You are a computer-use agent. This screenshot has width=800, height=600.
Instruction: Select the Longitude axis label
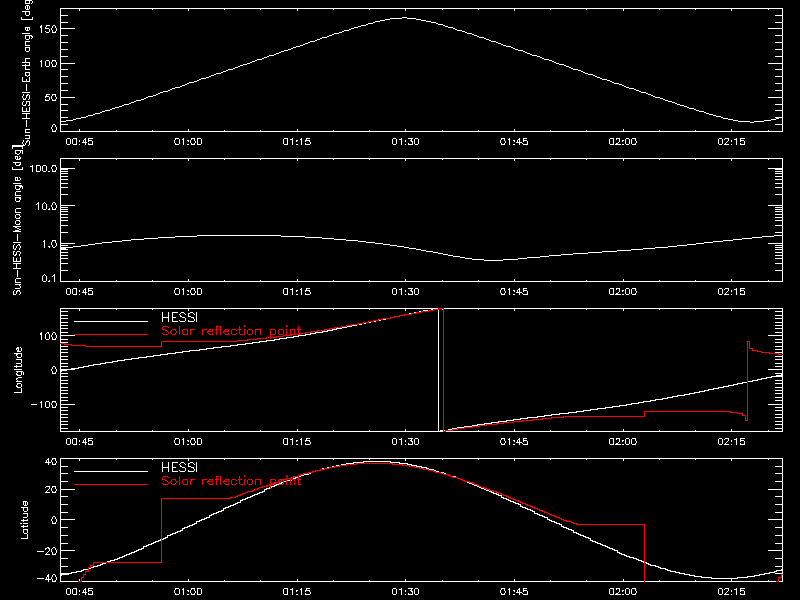point(18,370)
